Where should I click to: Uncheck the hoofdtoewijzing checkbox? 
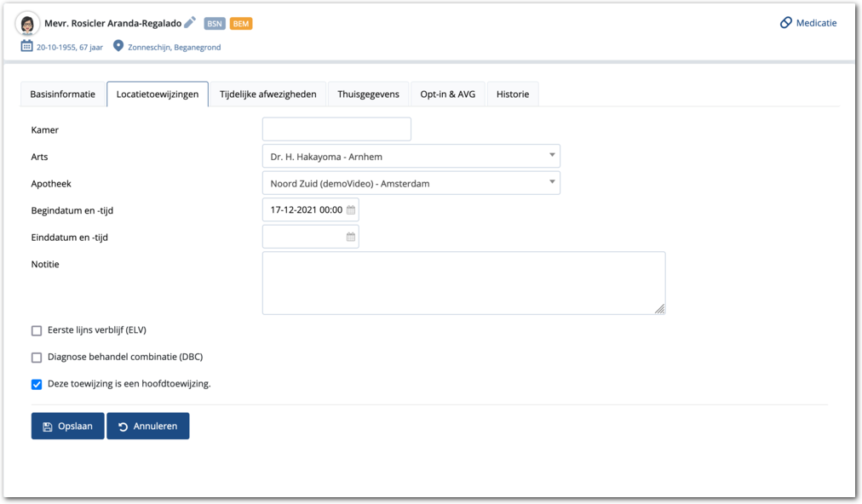point(37,385)
